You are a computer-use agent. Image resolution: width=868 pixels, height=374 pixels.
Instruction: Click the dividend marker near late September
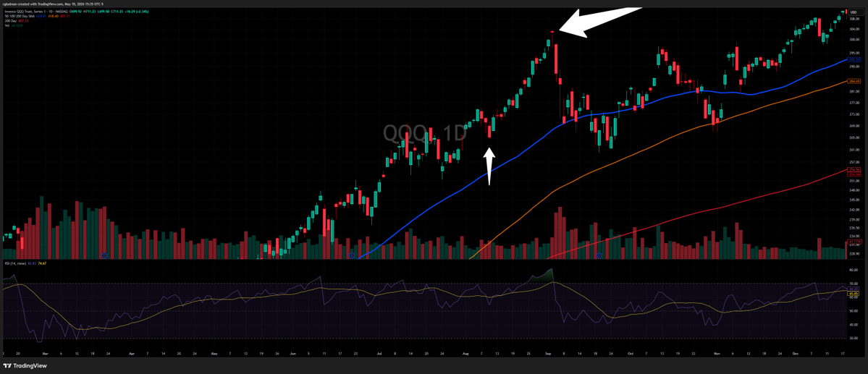click(599, 255)
